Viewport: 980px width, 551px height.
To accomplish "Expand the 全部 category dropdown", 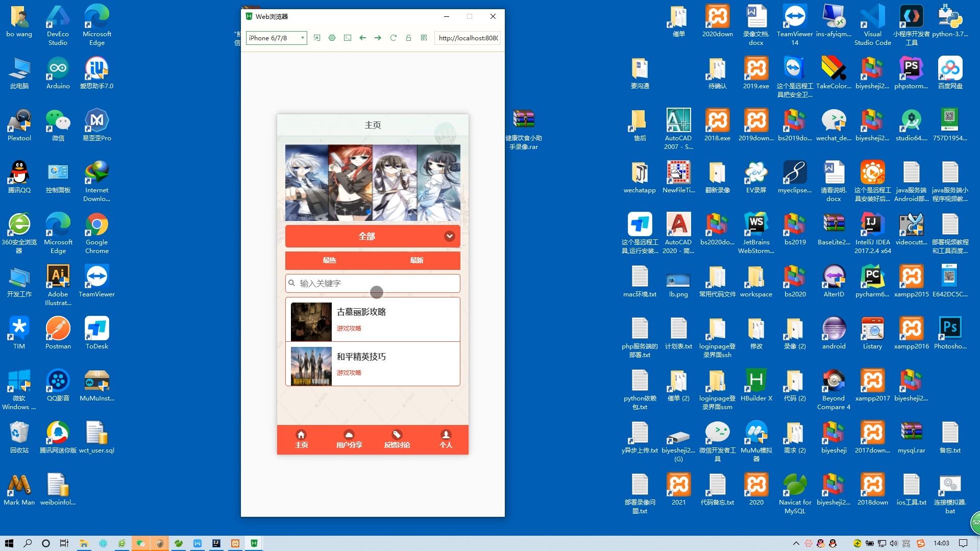I will pos(366,236).
